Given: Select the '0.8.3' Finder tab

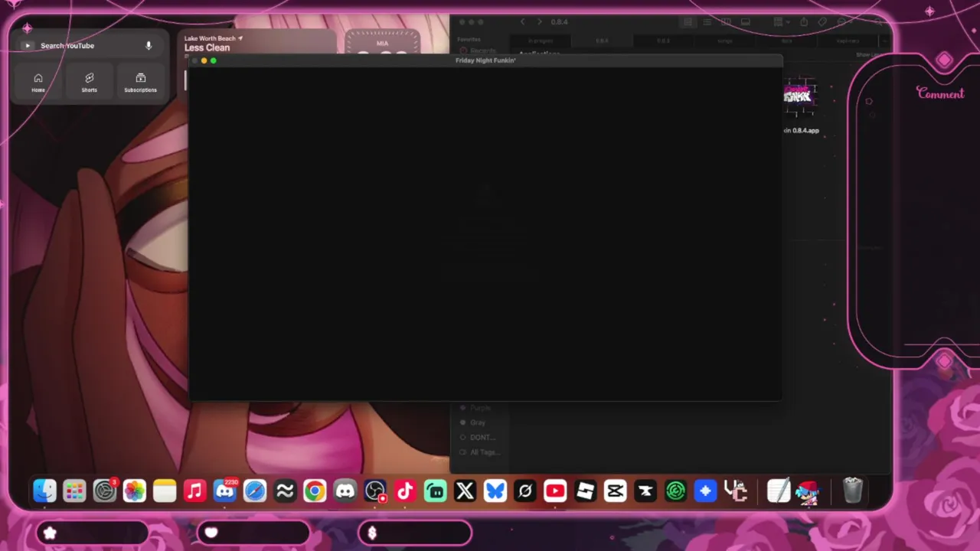Looking at the screenshot, I should (x=663, y=41).
